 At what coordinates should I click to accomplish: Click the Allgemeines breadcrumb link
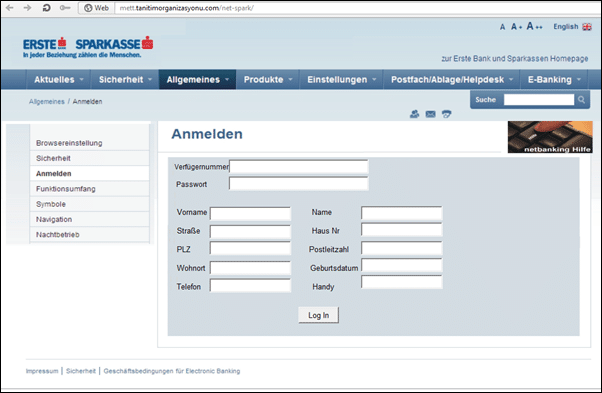coord(46,102)
